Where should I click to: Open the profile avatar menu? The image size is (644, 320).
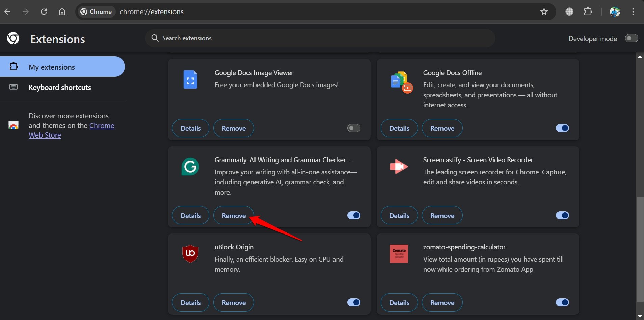coord(615,12)
